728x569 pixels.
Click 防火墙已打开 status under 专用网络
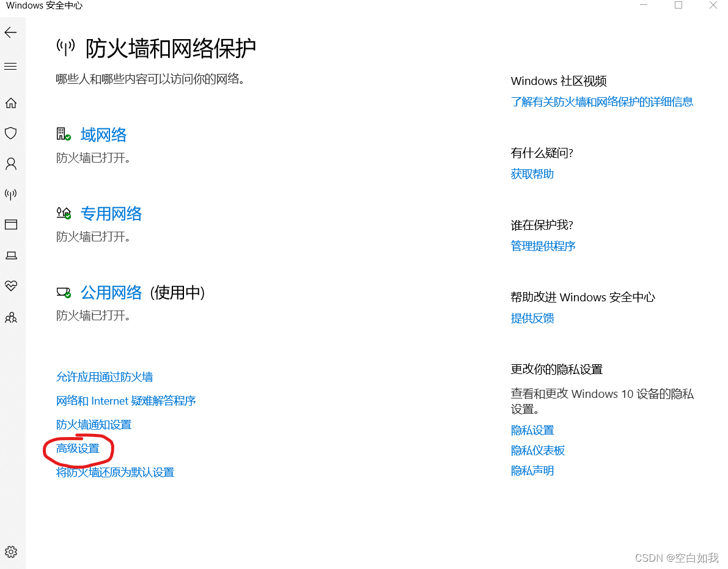93,237
